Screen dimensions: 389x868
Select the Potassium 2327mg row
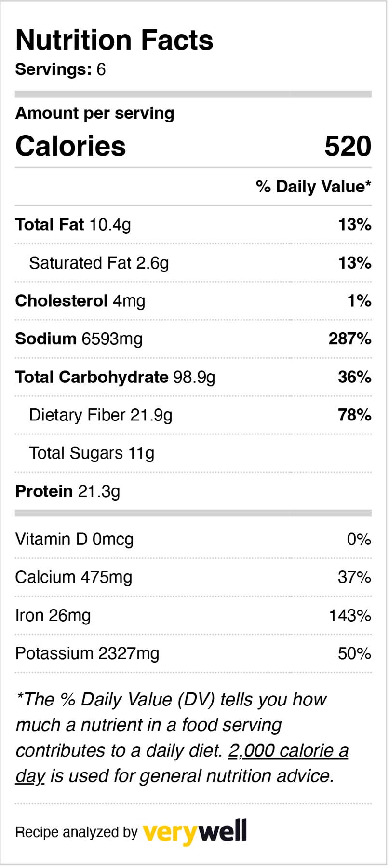[87, 654]
